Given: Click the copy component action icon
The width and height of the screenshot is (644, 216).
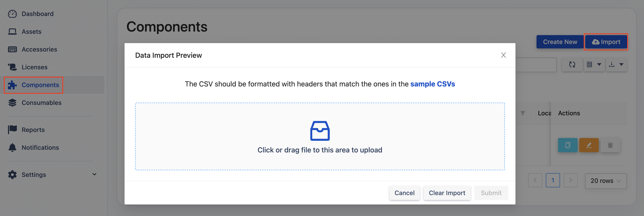Looking at the screenshot, I should (x=568, y=145).
